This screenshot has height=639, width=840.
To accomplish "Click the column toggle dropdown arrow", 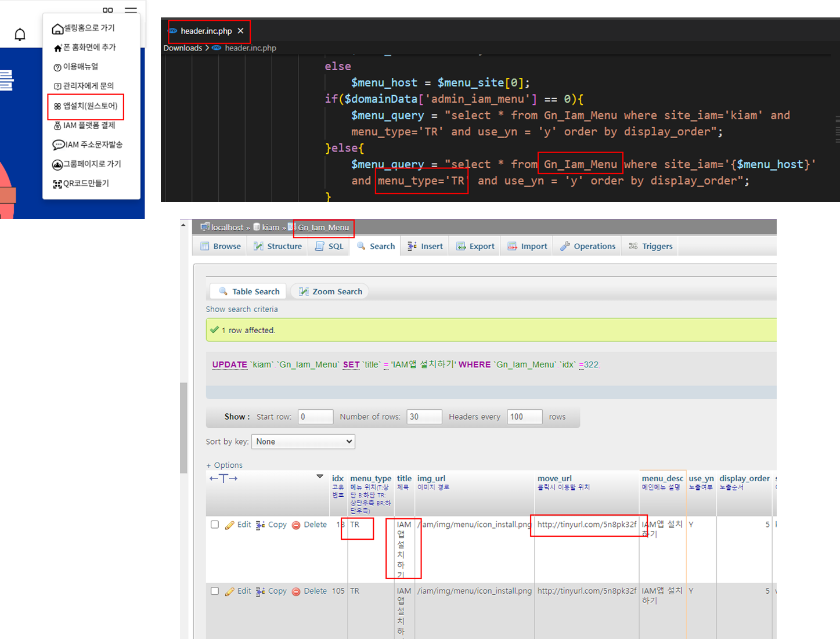I will [x=320, y=476].
